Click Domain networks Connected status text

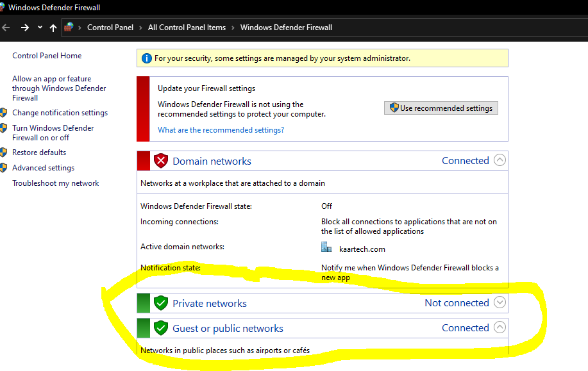click(466, 160)
